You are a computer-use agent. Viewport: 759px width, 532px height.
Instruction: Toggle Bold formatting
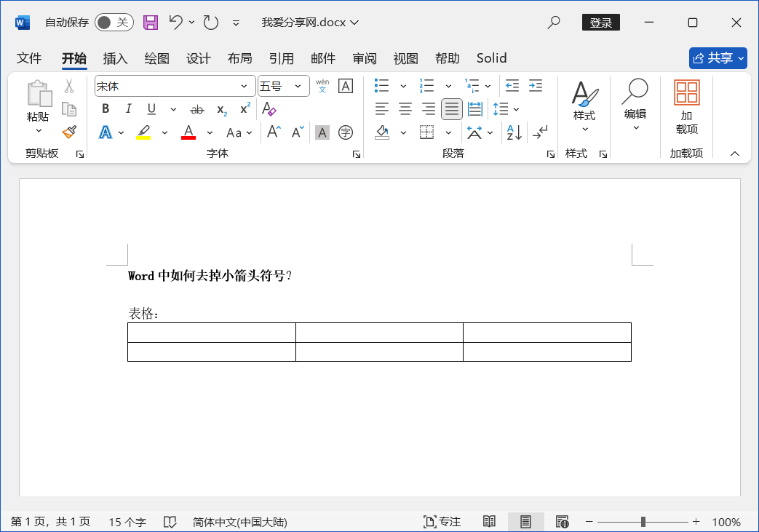coord(106,109)
